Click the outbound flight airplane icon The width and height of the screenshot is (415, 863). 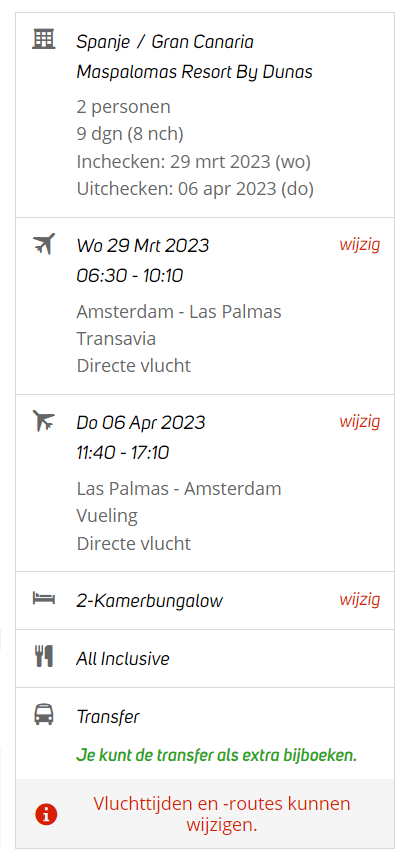tap(43, 244)
